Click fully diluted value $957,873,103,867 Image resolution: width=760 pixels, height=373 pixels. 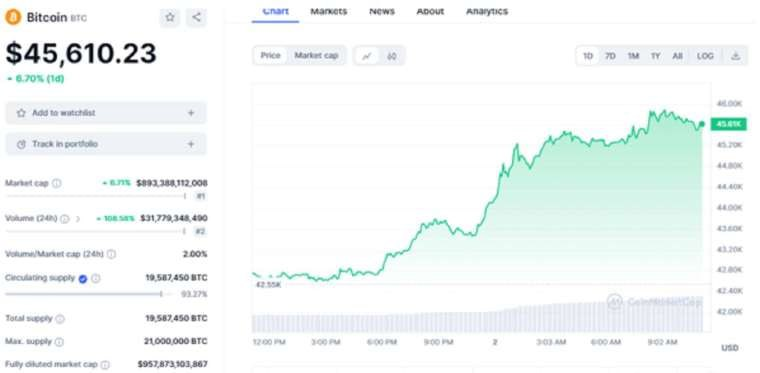(x=173, y=364)
